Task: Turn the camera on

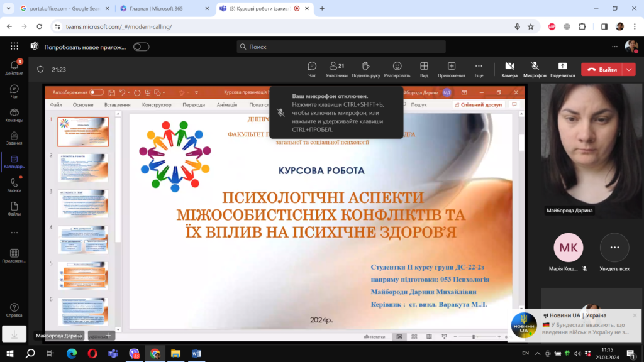Action: pyautogui.click(x=509, y=69)
